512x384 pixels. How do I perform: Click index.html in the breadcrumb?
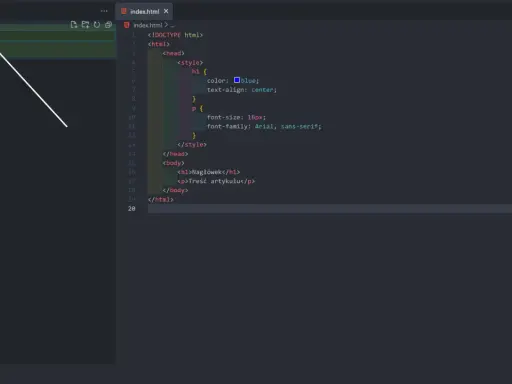[x=148, y=25]
